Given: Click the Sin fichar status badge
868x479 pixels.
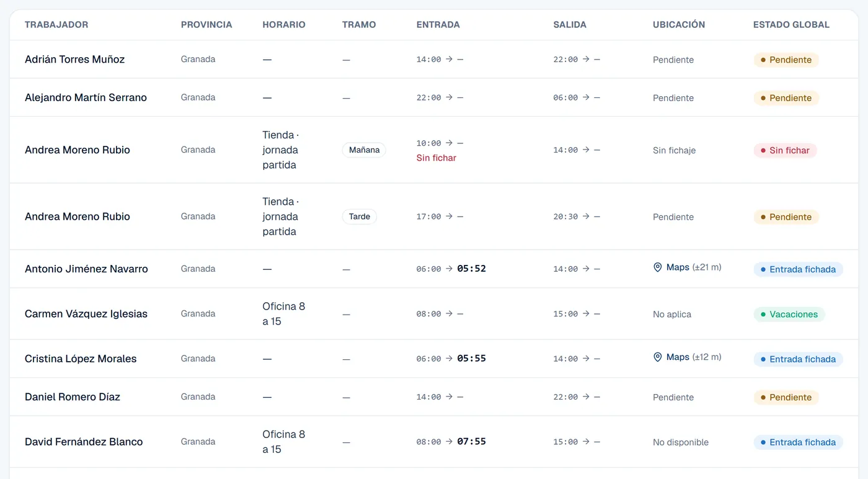Looking at the screenshot, I should 786,150.
